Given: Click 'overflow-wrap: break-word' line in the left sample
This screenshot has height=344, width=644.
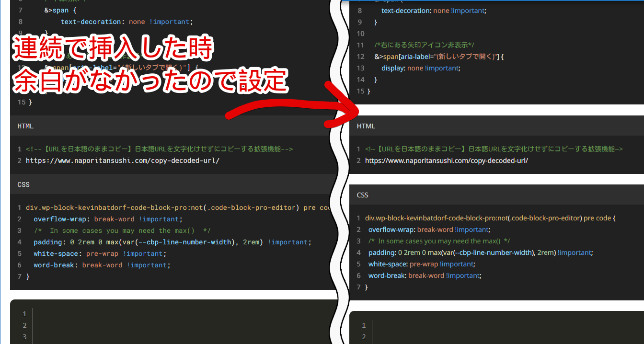Looking at the screenshot, I should point(108,219).
